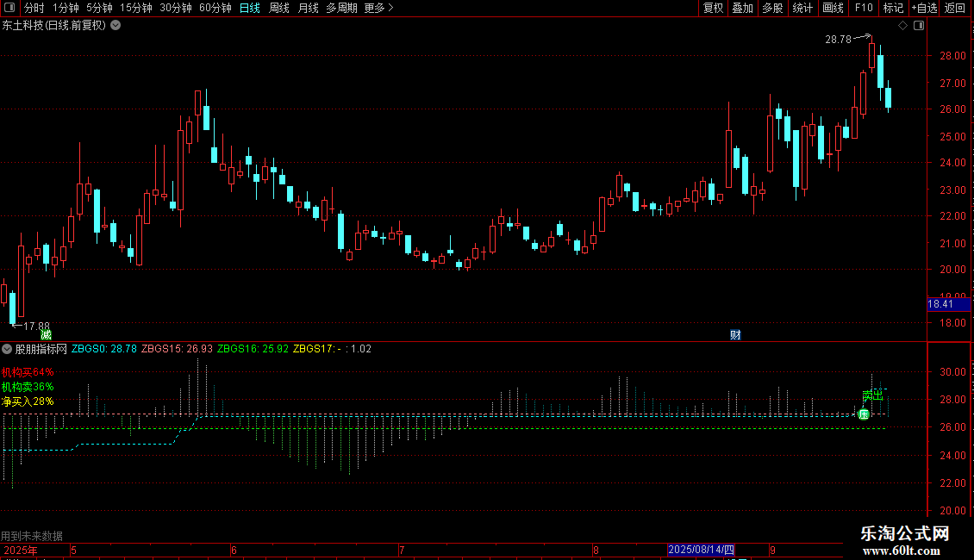
Task: Click 叠加 overlay button
Action: coord(742,8)
